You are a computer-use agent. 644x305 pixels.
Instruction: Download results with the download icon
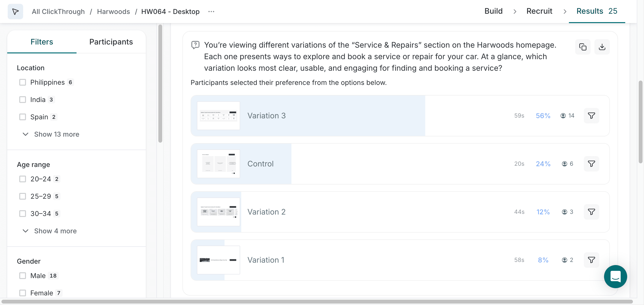pyautogui.click(x=602, y=47)
